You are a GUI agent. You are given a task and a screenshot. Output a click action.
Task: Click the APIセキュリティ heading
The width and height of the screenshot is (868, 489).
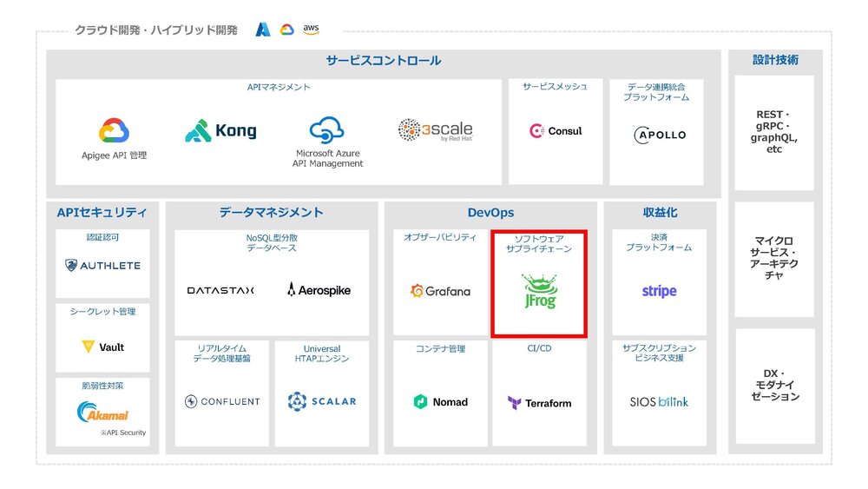pos(102,213)
